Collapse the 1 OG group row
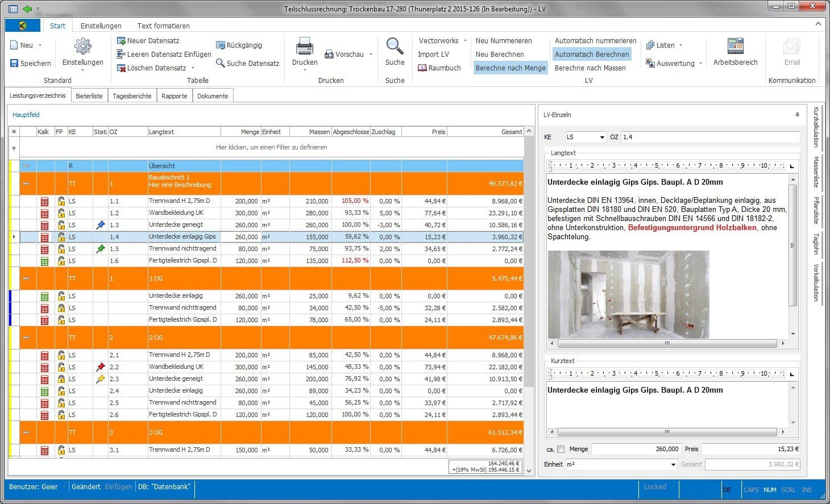Image resolution: width=830 pixels, height=504 pixels. pos(26,279)
